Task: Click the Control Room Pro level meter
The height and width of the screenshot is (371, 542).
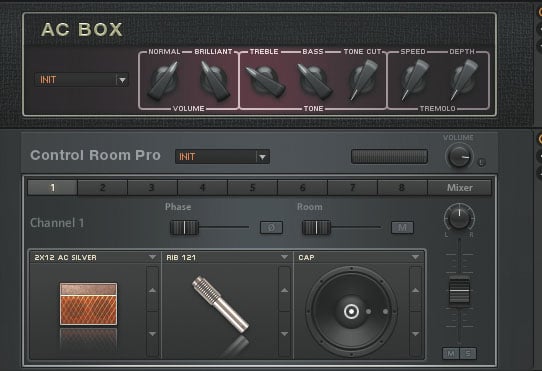Action: click(x=389, y=156)
